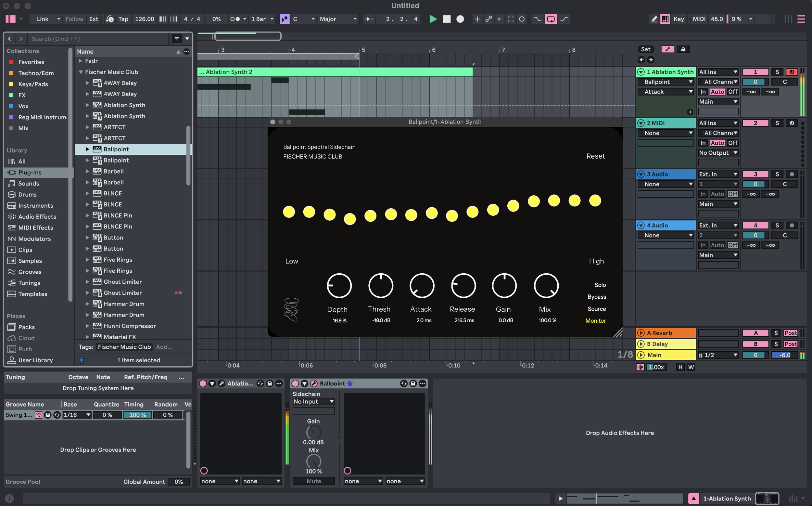Click the H optimize height button

[x=680, y=368]
